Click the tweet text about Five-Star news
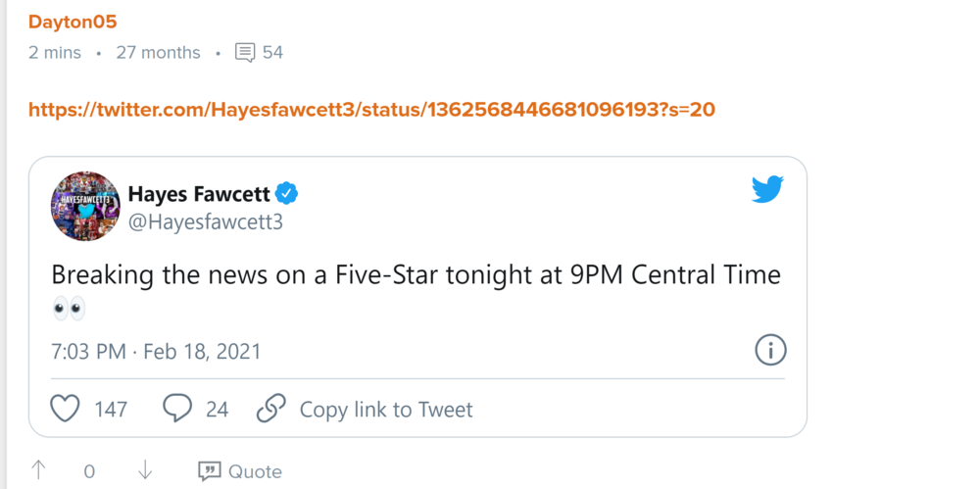The height and width of the screenshot is (489, 980). (416, 274)
